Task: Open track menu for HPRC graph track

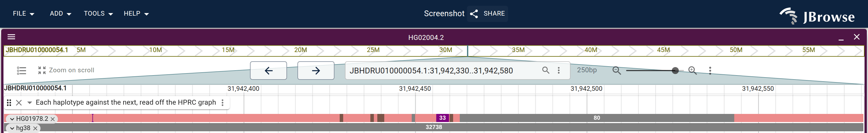Action: [222, 102]
